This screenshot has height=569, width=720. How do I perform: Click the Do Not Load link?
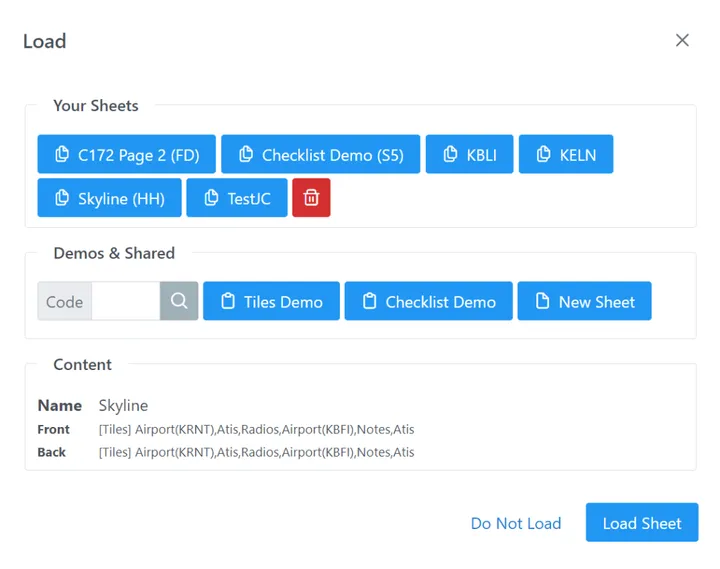click(515, 523)
